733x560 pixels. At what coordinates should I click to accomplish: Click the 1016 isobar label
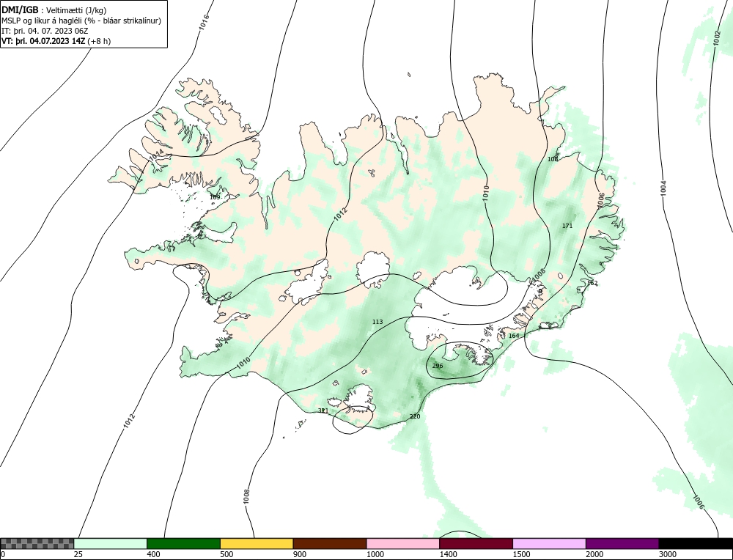click(x=204, y=23)
